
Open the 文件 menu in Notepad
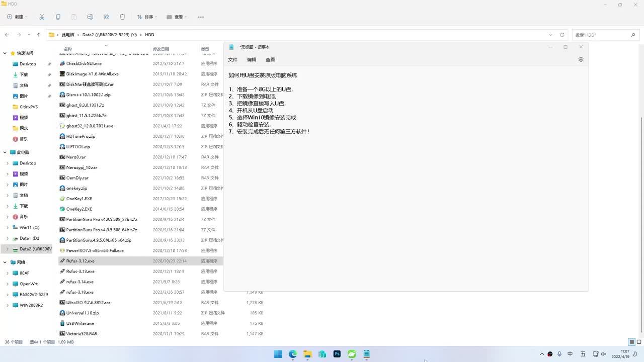click(x=232, y=59)
